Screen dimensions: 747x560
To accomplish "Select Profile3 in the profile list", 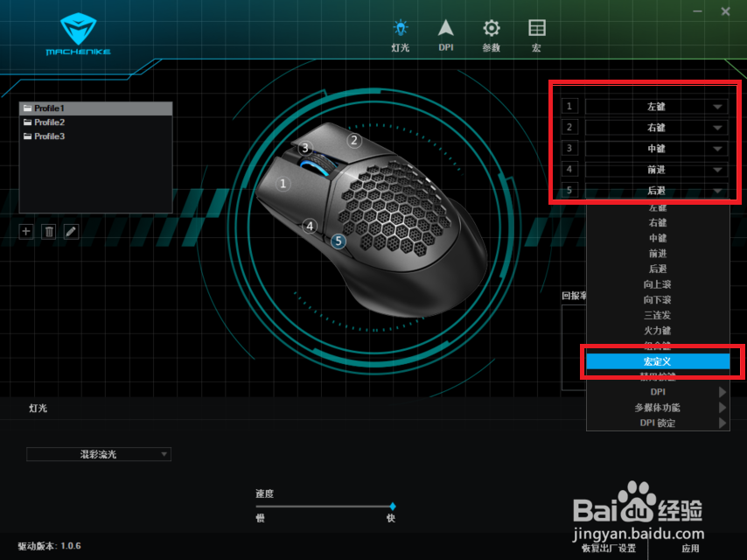I will click(95, 136).
